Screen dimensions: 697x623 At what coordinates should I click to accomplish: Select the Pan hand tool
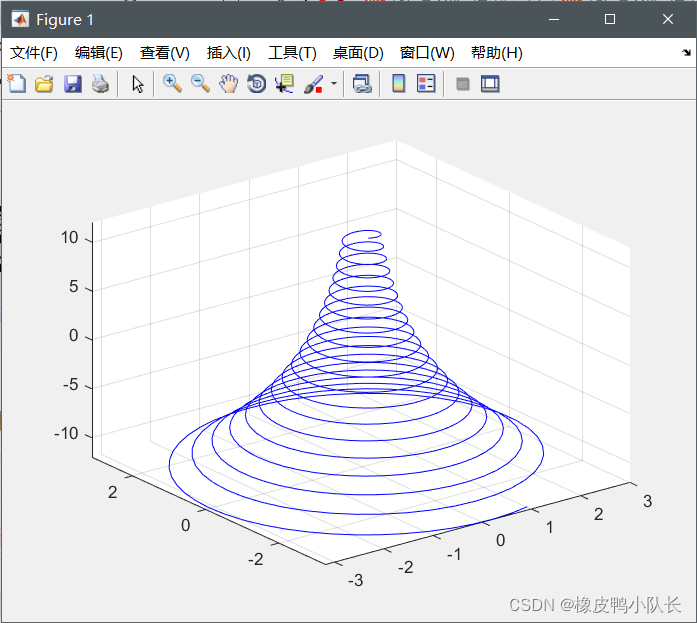[228, 84]
